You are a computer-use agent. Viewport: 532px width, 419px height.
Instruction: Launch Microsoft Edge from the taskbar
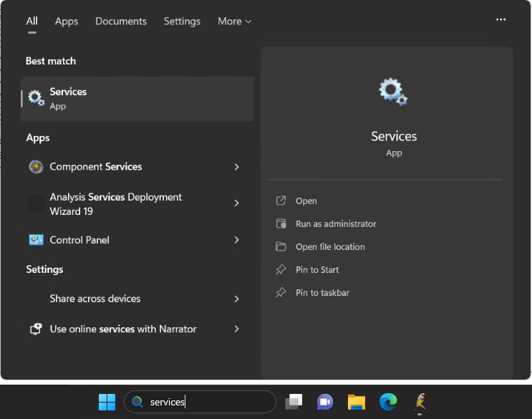pos(388,402)
